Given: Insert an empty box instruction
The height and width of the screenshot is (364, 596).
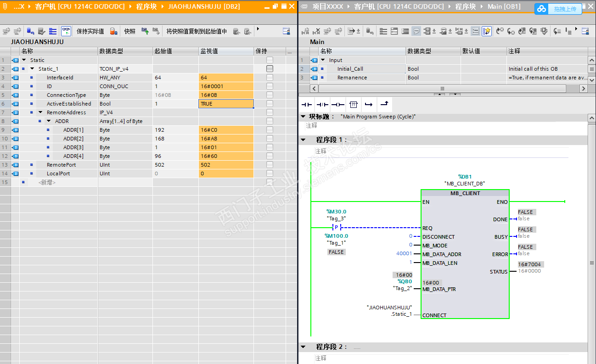Looking at the screenshot, I should pyautogui.click(x=353, y=105).
